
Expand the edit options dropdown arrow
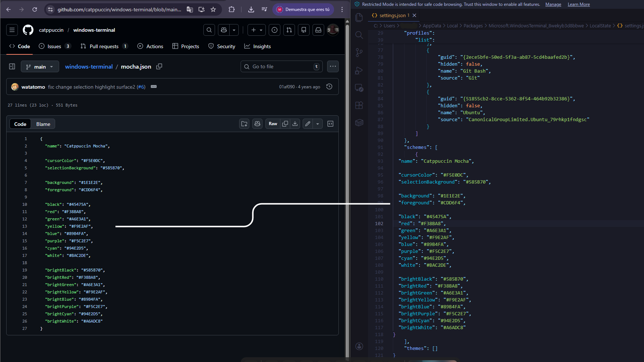tap(317, 124)
